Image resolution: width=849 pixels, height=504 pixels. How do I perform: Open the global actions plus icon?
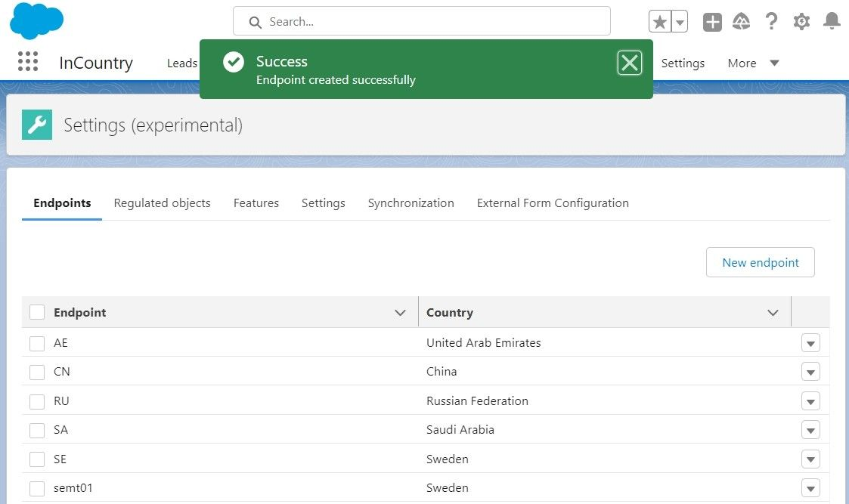point(711,21)
